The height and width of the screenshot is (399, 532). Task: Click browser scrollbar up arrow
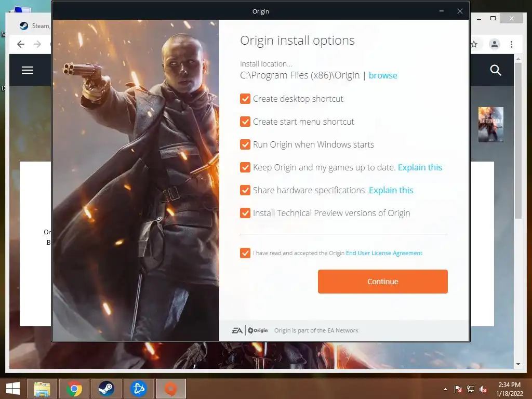[x=518, y=59]
